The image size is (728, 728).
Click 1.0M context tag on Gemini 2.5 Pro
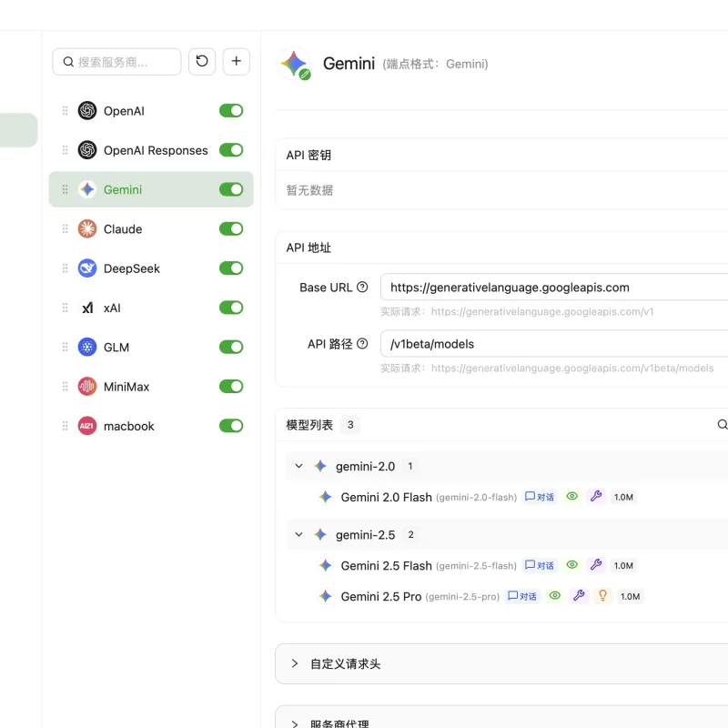630,596
